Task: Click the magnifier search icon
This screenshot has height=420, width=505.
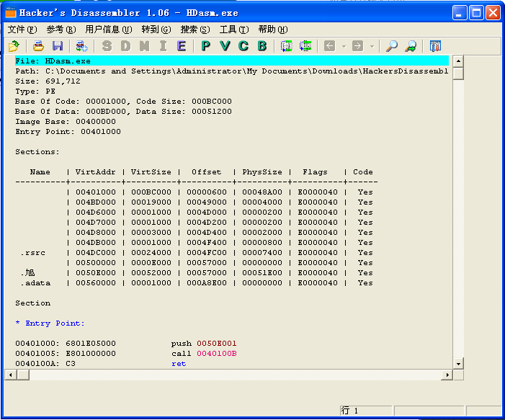Action: pyautogui.click(x=392, y=46)
